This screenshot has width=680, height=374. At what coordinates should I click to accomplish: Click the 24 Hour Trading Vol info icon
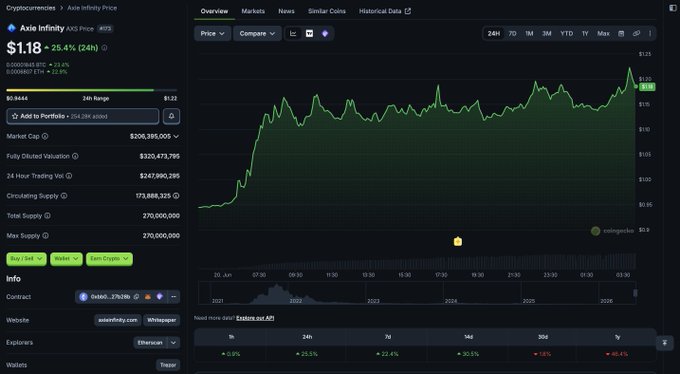(x=69, y=176)
